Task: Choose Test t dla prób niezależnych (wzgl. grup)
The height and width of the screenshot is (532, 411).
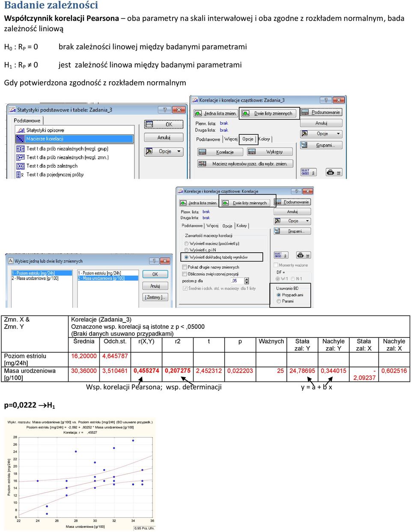Action: pyautogui.click(x=67, y=149)
